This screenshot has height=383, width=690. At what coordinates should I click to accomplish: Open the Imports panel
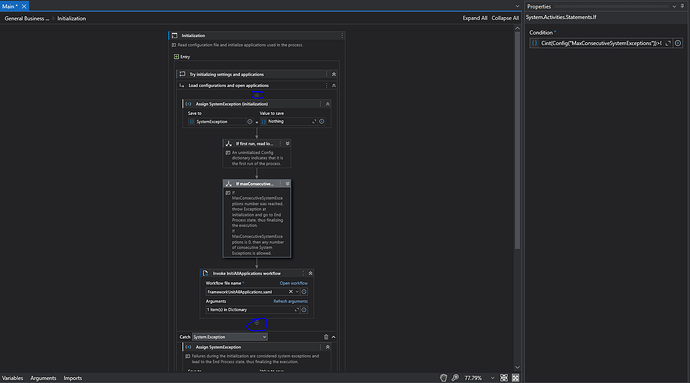[x=73, y=378]
